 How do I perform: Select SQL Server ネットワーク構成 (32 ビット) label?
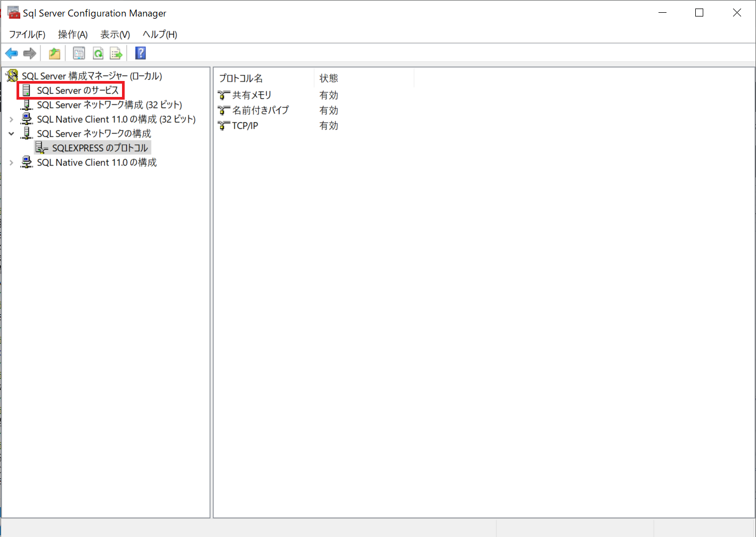[x=109, y=105]
